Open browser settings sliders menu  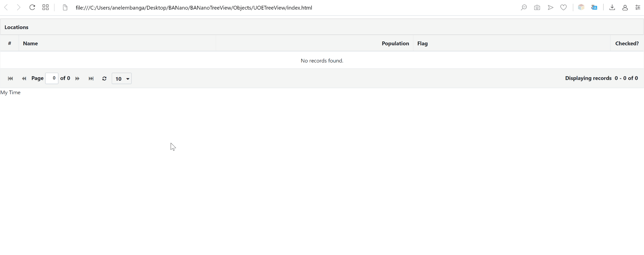(x=638, y=7)
